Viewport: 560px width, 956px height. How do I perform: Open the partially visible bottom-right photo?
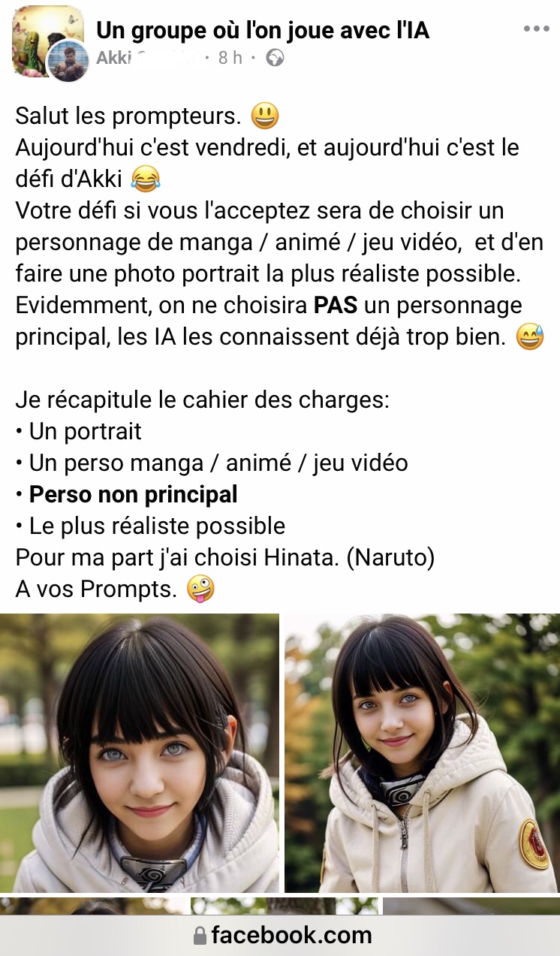tap(471, 906)
